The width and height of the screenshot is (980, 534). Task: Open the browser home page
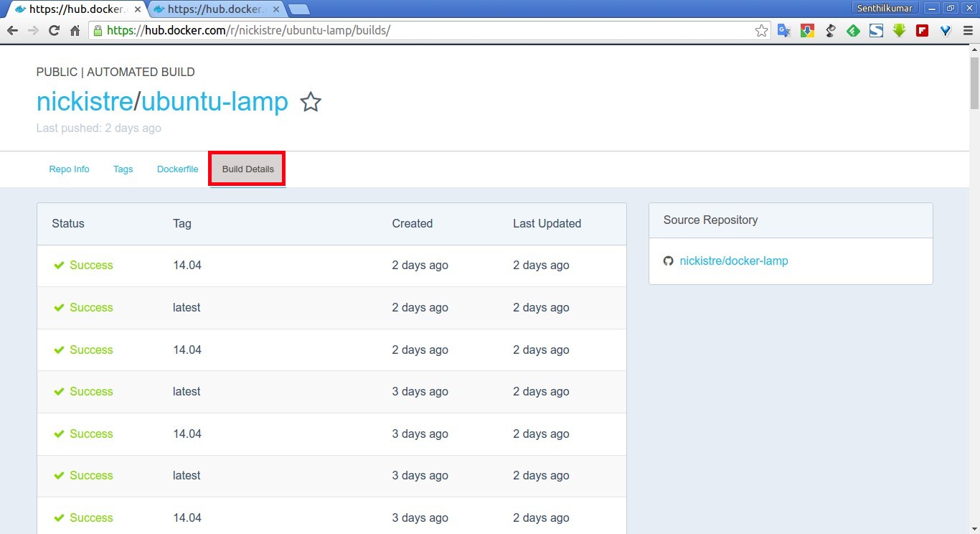click(x=75, y=31)
